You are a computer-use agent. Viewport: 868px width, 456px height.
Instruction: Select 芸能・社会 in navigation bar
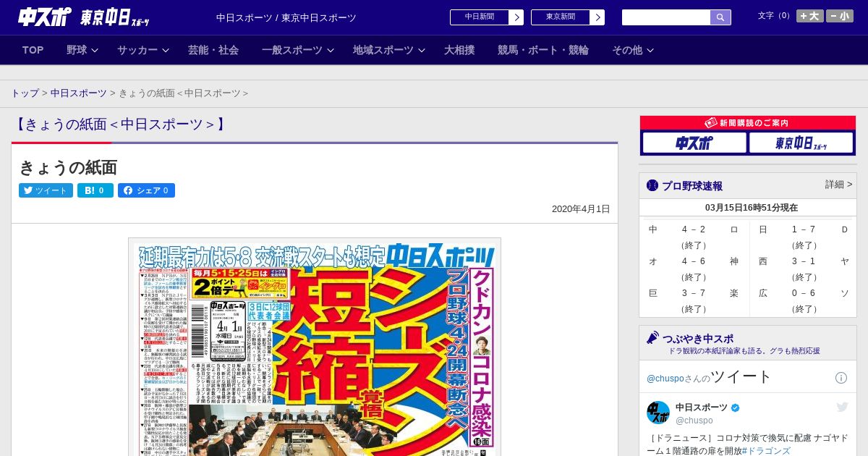click(x=213, y=50)
